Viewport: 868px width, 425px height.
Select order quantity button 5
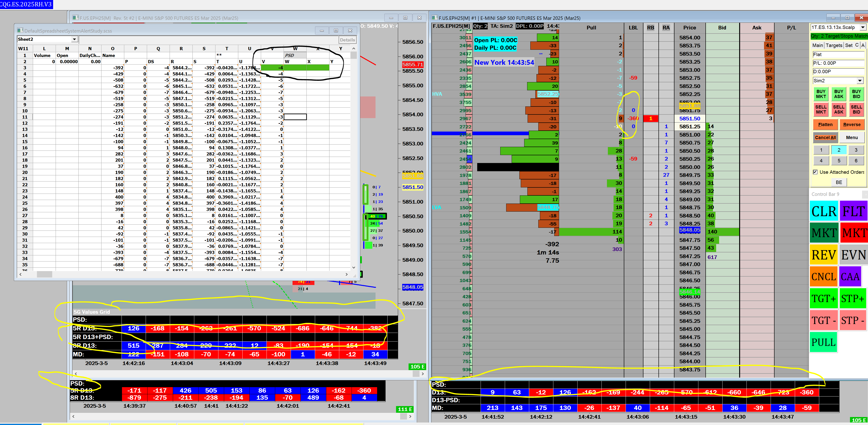pyautogui.click(x=839, y=161)
